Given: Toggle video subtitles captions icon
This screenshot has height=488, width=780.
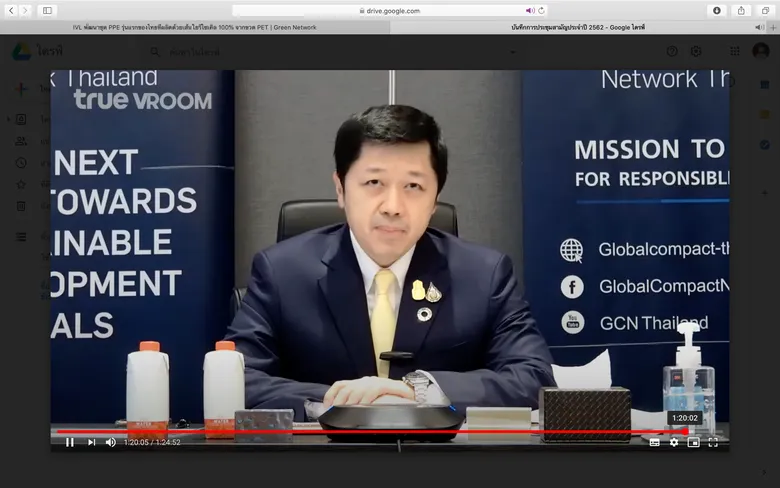Looking at the screenshot, I should click(654, 442).
